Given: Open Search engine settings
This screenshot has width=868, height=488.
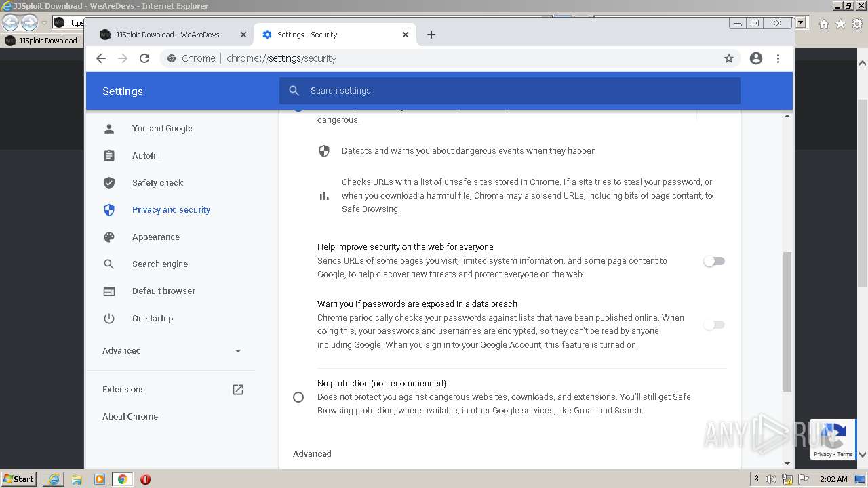Looking at the screenshot, I should click(159, 264).
